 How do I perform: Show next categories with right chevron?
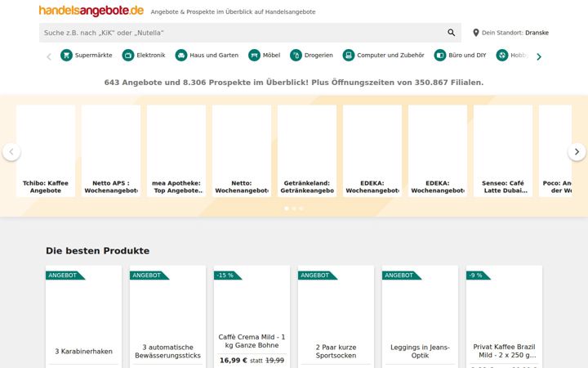pyautogui.click(x=539, y=56)
